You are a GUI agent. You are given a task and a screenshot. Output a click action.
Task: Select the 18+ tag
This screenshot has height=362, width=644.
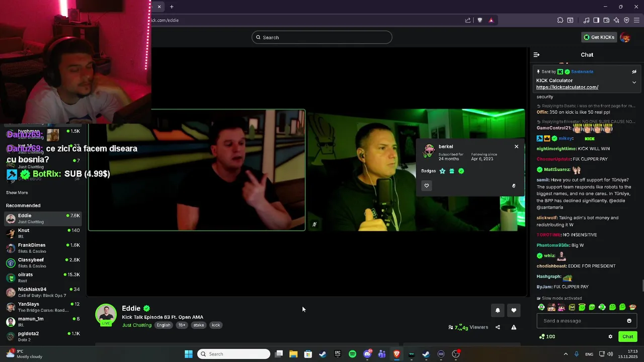(x=182, y=325)
